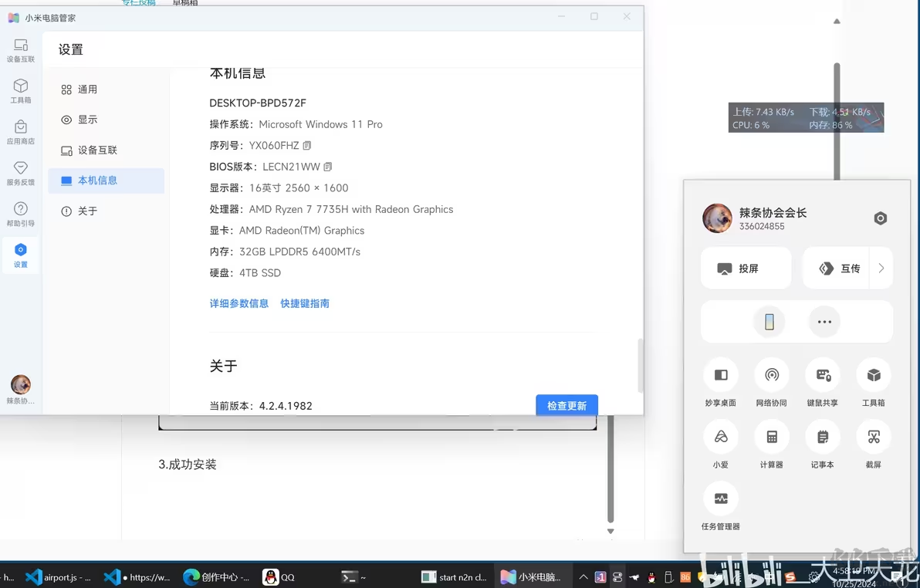Open the 应用商店 sidebar section

21,132
